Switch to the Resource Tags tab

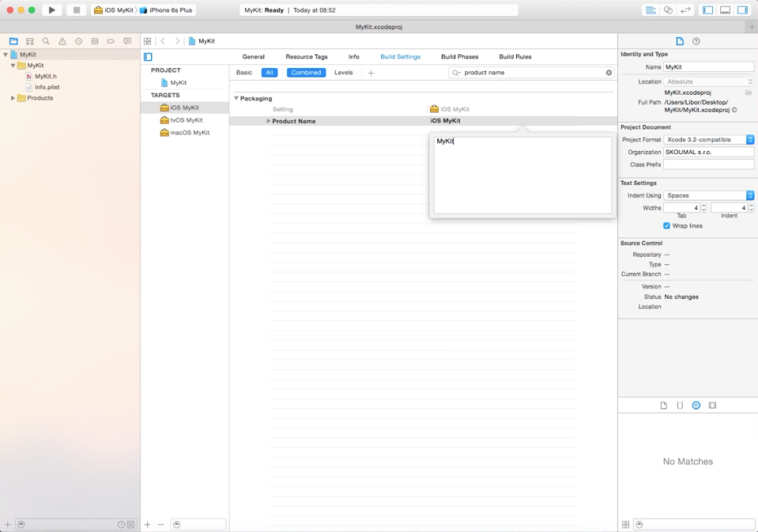point(306,56)
